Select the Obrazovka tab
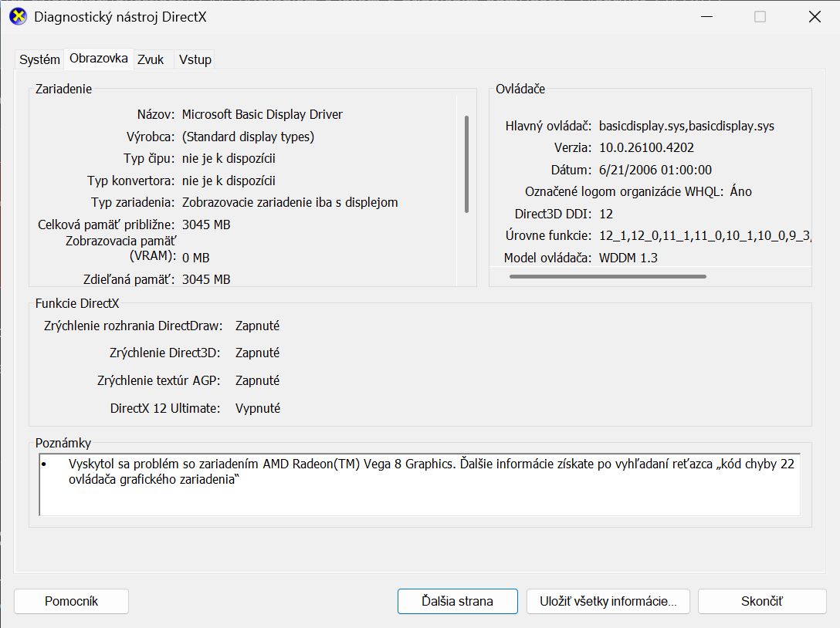 point(99,59)
